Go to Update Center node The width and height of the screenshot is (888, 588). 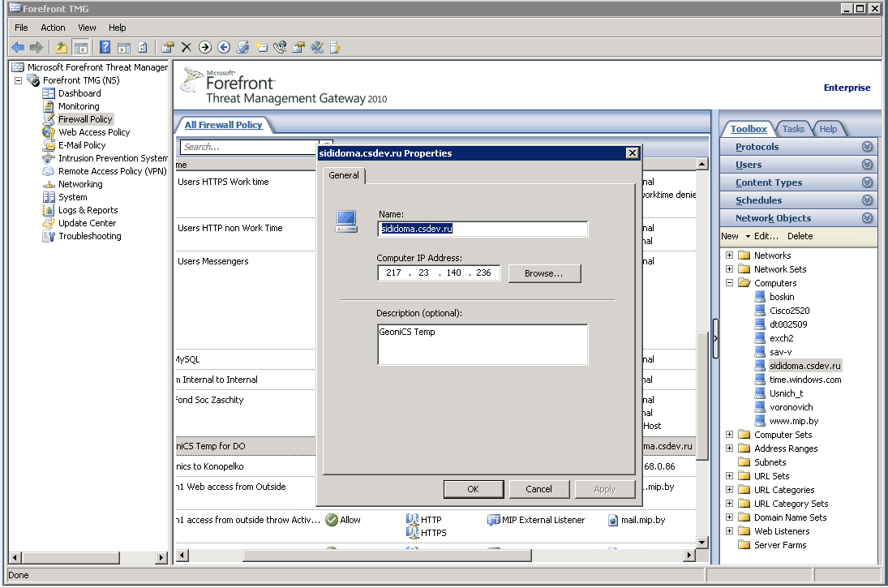pos(87,223)
